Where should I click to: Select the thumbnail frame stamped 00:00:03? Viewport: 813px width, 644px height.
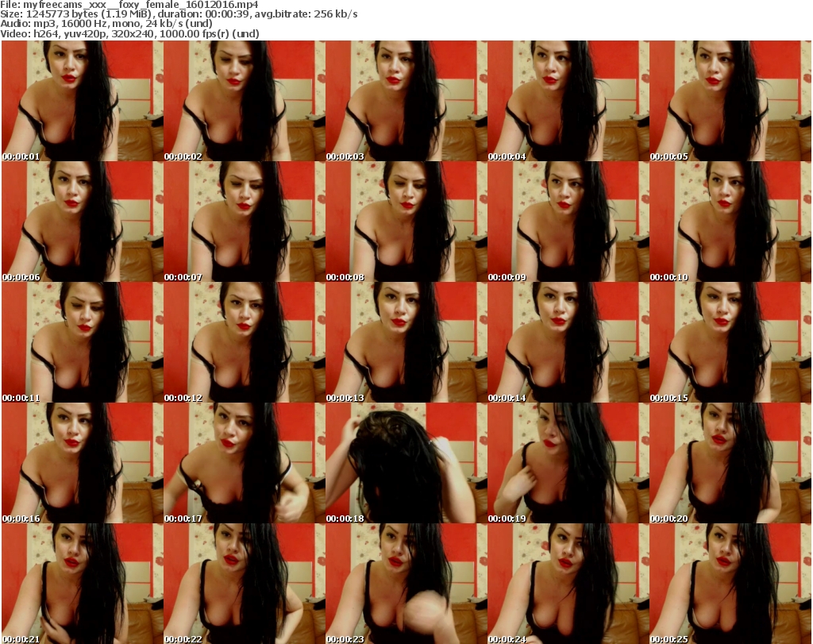[x=406, y=101]
